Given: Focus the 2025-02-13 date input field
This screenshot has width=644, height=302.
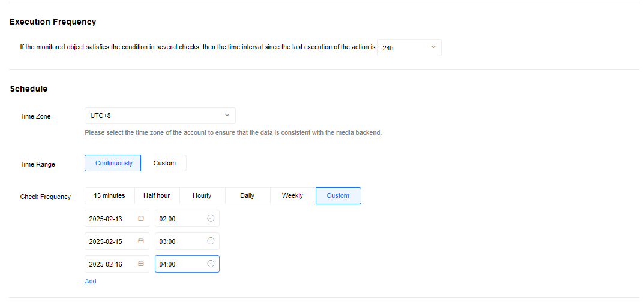Looking at the screenshot, I should point(117,218).
